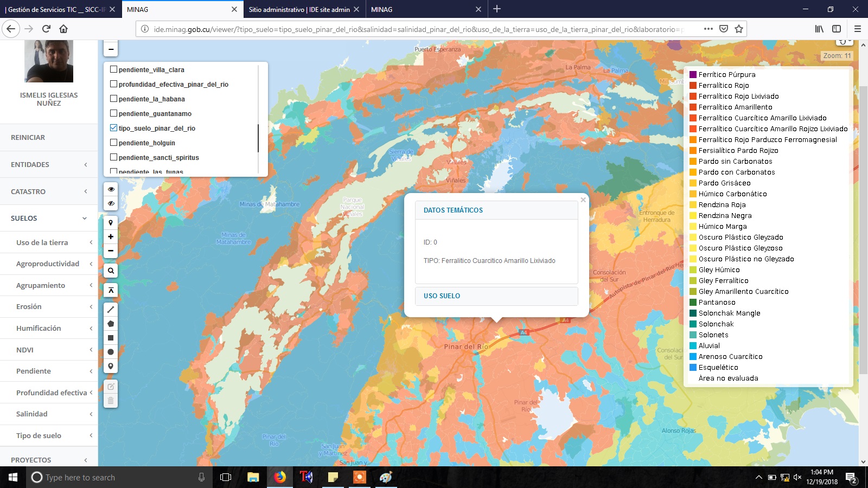Close the Datos Temáticos popup

point(583,200)
